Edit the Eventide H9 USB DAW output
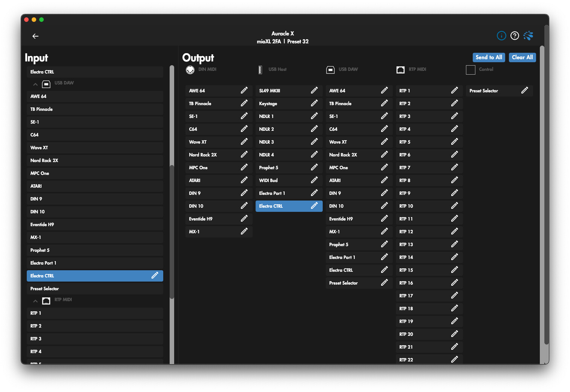 (x=385, y=219)
